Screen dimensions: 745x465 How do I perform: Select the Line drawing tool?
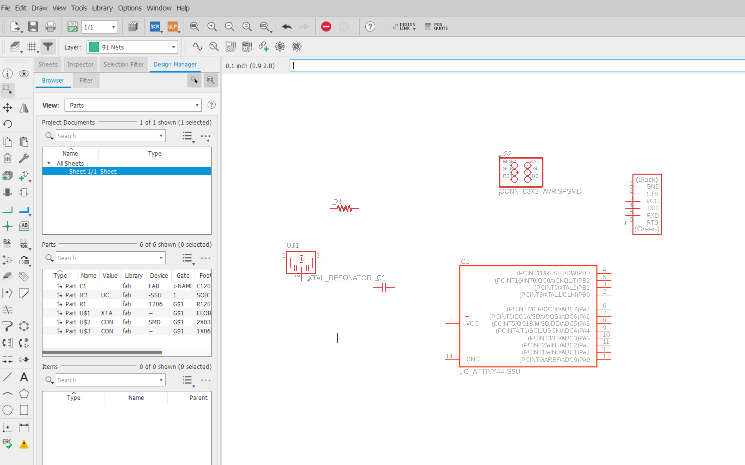[8, 377]
